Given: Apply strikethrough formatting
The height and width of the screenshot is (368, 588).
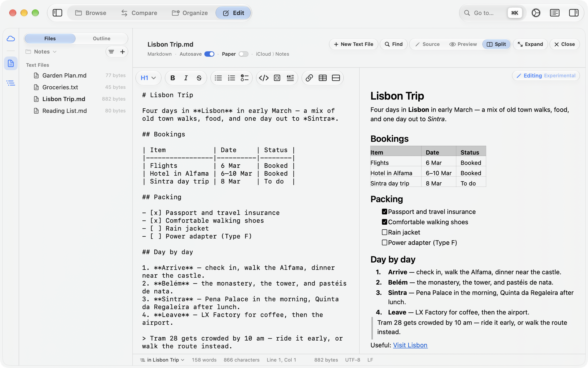Looking at the screenshot, I should click(199, 78).
